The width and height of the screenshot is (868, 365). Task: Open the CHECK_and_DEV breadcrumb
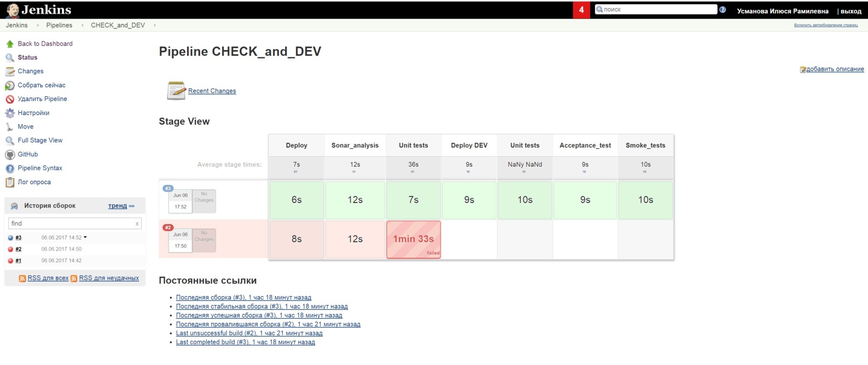118,25
